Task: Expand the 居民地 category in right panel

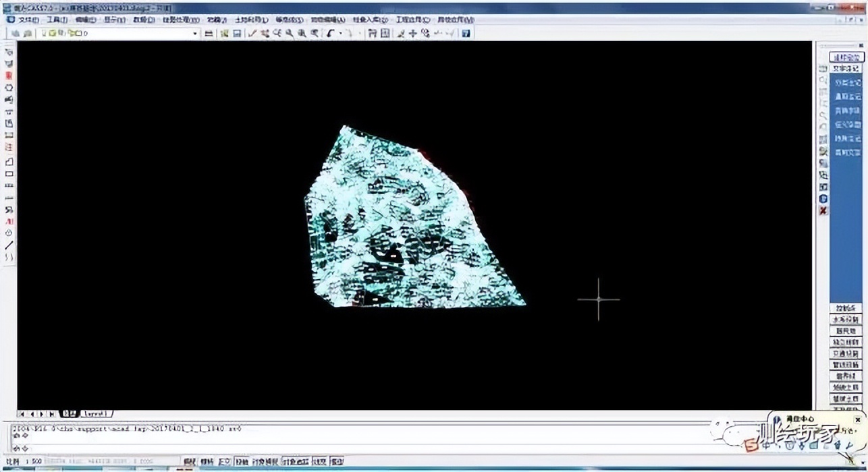Action: (x=845, y=331)
